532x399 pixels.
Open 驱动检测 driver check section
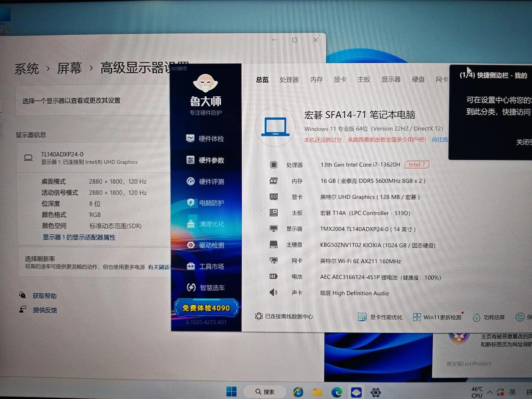205,245
